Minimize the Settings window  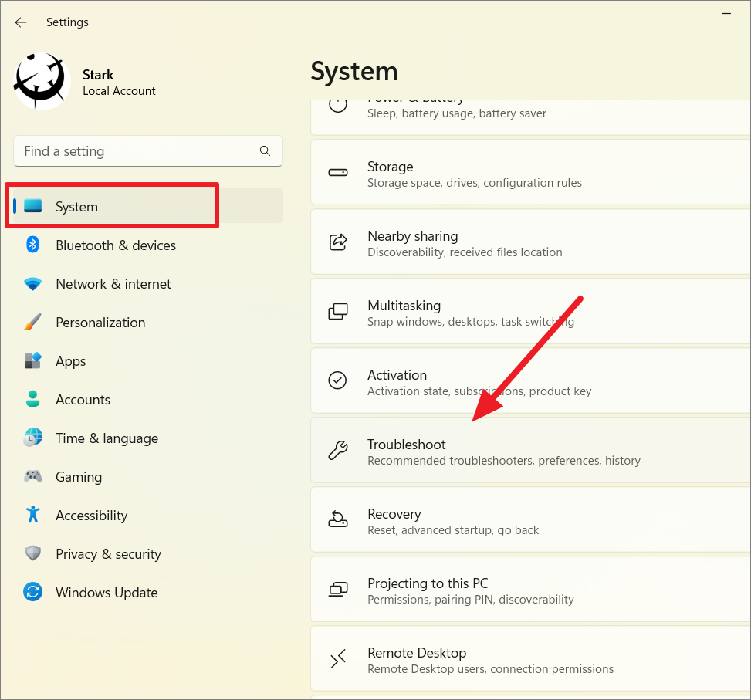pos(726,13)
